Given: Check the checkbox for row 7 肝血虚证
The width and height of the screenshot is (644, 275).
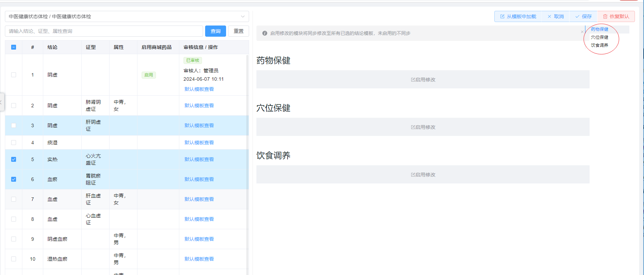Looking at the screenshot, I should (14, 199).
